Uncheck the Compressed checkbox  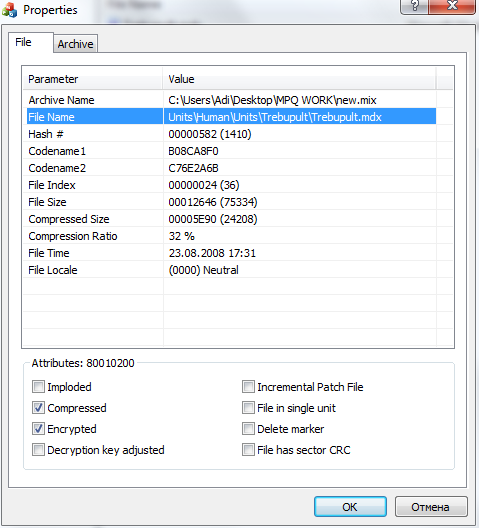tap(38, 408)
